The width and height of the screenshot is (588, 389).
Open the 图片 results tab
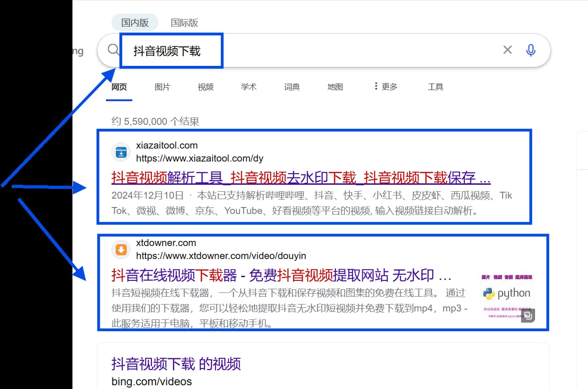coord(162,87)
